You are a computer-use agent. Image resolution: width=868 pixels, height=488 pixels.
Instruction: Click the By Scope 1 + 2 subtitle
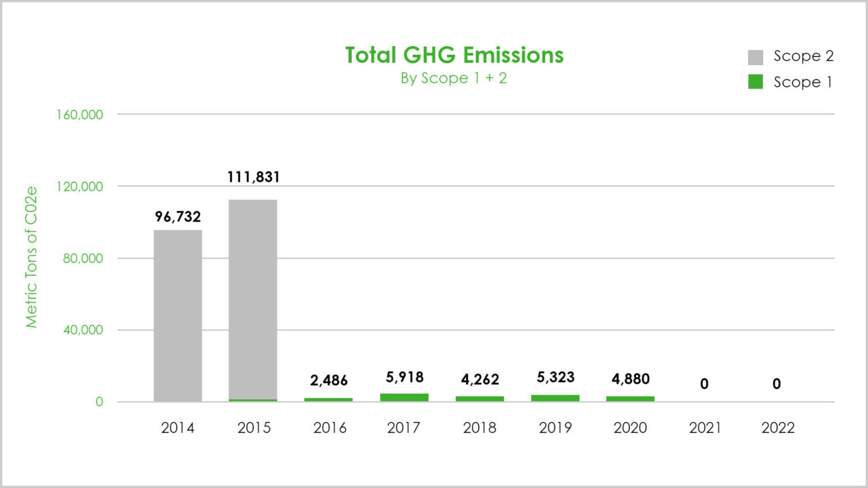454,78
